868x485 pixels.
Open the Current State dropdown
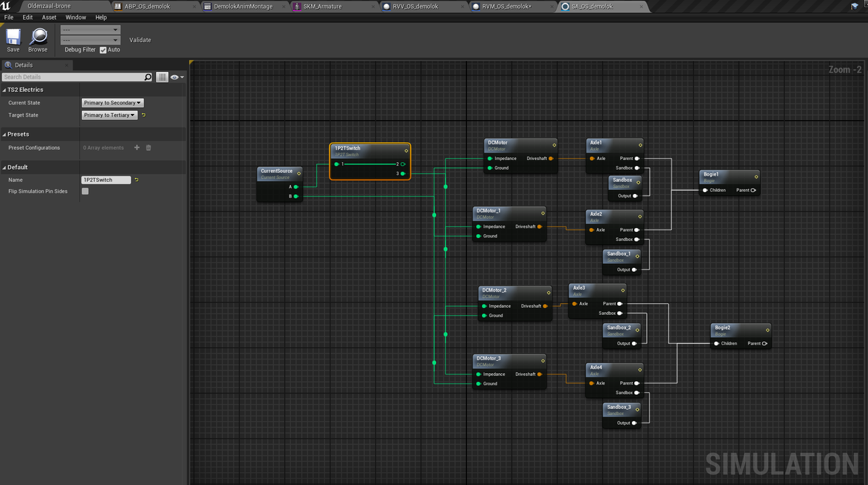[113, 103]
